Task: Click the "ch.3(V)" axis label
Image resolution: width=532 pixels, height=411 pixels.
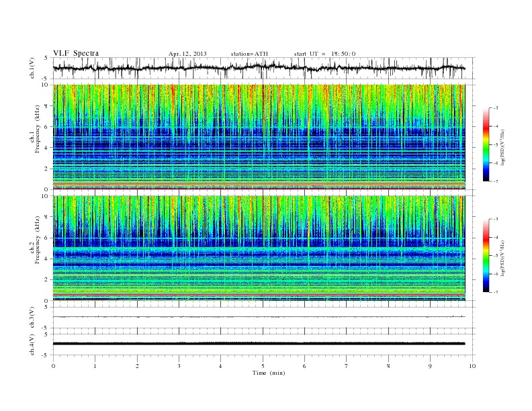Action: tap(32, 318)
